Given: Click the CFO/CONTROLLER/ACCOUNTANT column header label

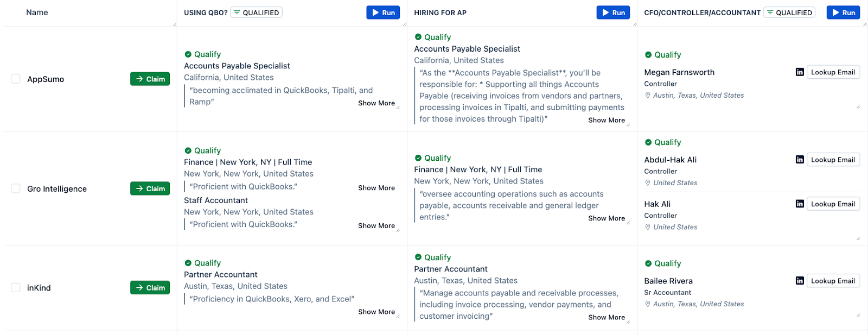Looking at the screenshot, I should 702,12.
